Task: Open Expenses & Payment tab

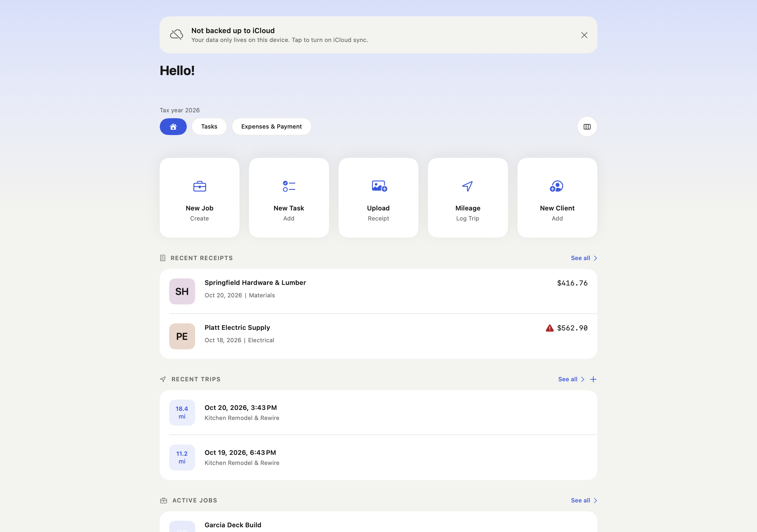Action: click(x=271, y=126)
